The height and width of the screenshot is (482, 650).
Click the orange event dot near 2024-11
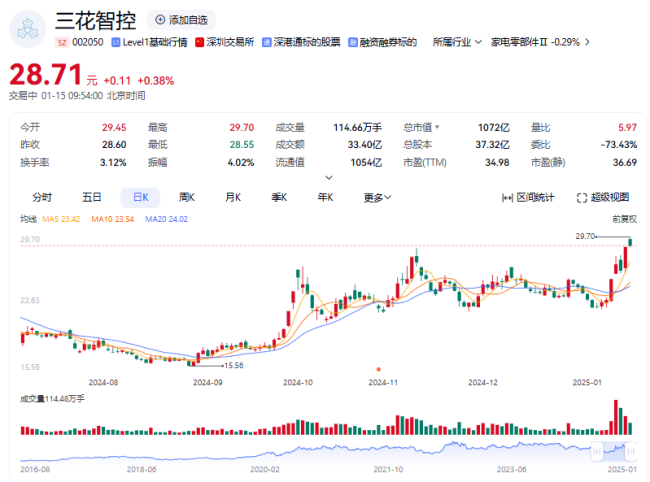[378, 369]
